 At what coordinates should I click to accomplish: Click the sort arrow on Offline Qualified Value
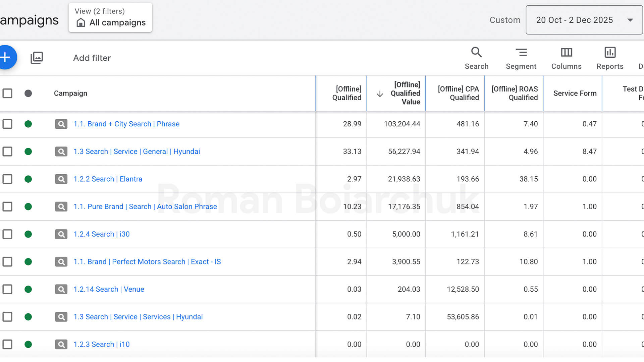tap(380, 94)
